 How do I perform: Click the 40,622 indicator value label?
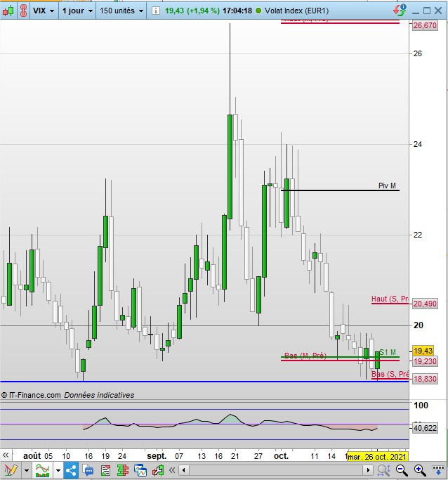tap(425, 428)
